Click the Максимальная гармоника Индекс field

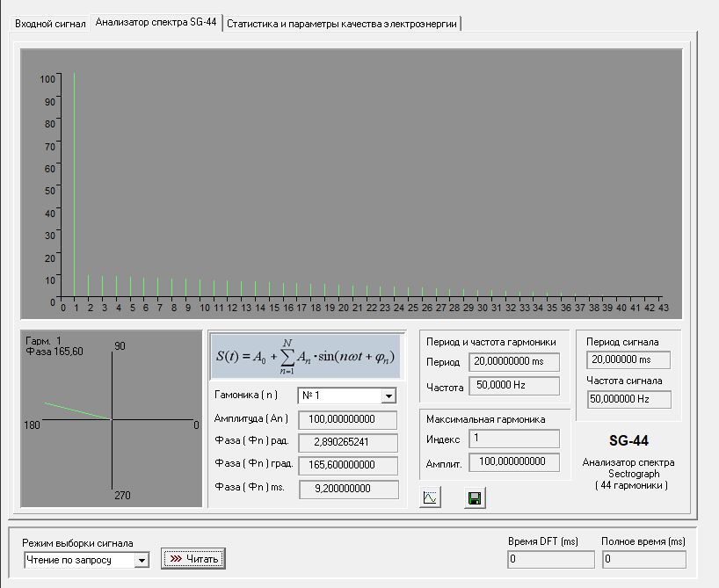(x=513, y=438)
